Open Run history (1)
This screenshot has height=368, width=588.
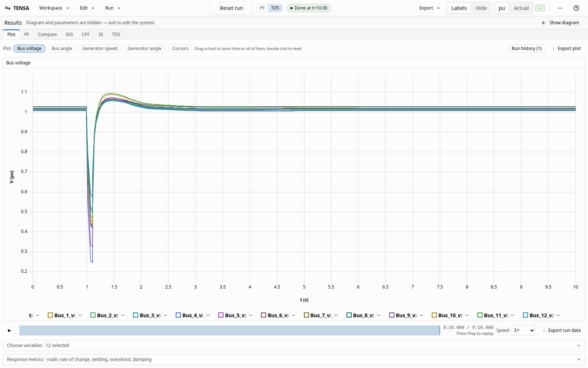click(x=527, y=49)
